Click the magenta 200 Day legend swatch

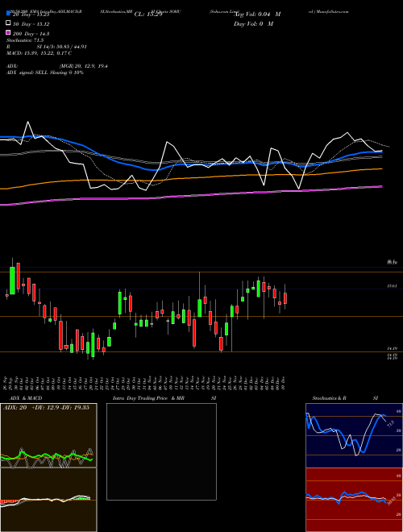point(8,33)
